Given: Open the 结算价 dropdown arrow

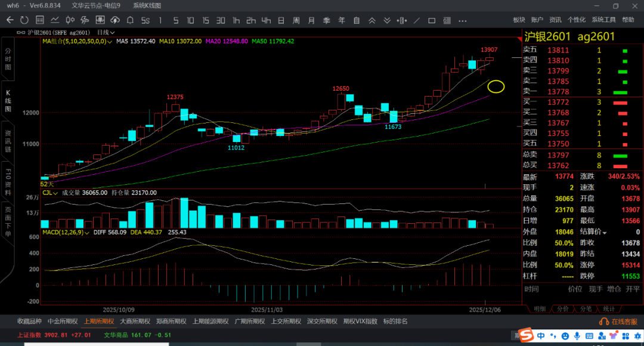Looking at the screenshot, I should pyautogui.click(x=605, y=233).
